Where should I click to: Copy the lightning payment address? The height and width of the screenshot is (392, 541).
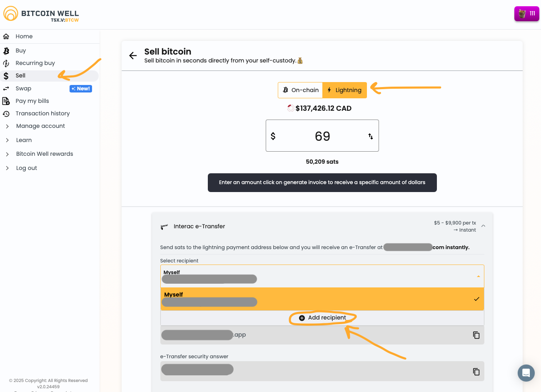click(476, 335)
